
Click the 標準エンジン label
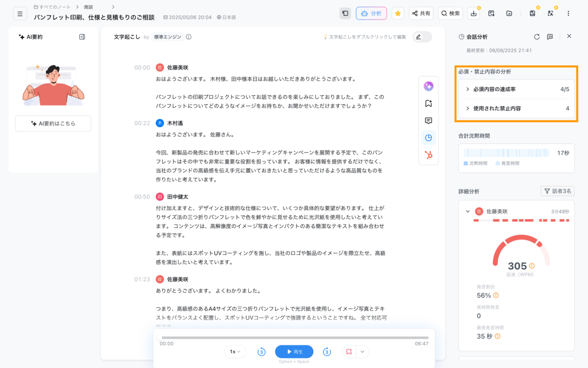pos(167,37)
